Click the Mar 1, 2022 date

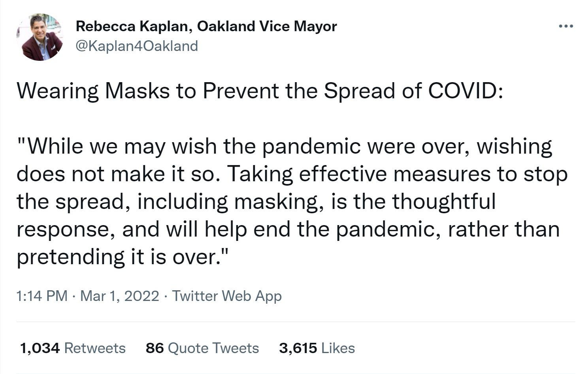[x=119, y=296]
